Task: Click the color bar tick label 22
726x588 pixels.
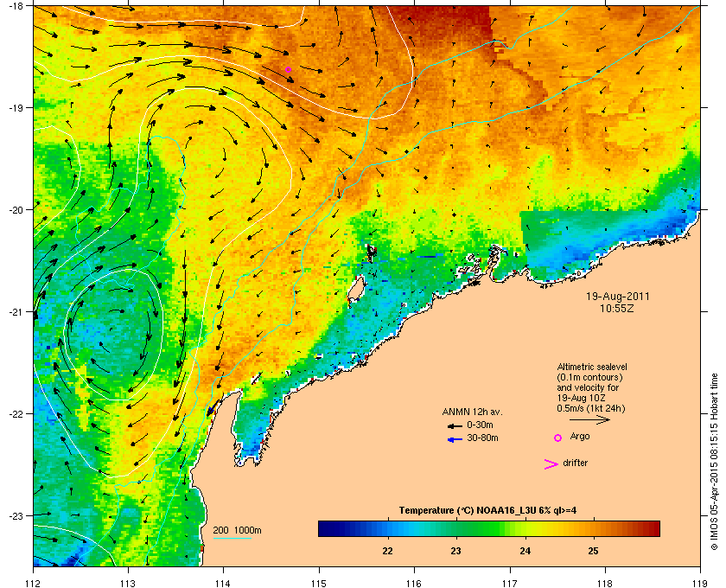Action: coord(387,552)
